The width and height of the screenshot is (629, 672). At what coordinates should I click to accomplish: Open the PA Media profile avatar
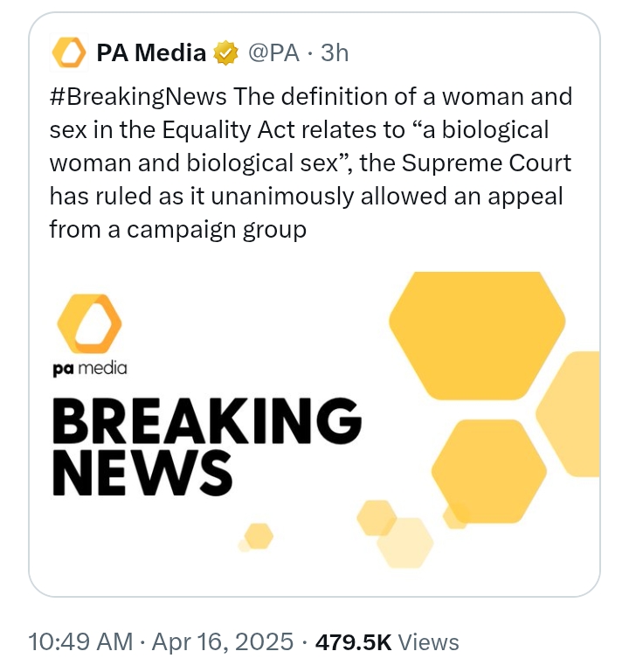point(68,52)
